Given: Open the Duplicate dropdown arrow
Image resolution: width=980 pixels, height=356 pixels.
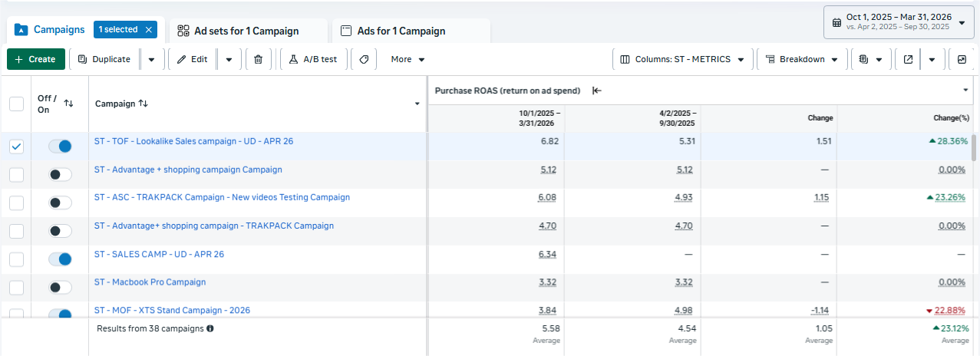Looking at the screenshot, I should click(x=151, y=59).
